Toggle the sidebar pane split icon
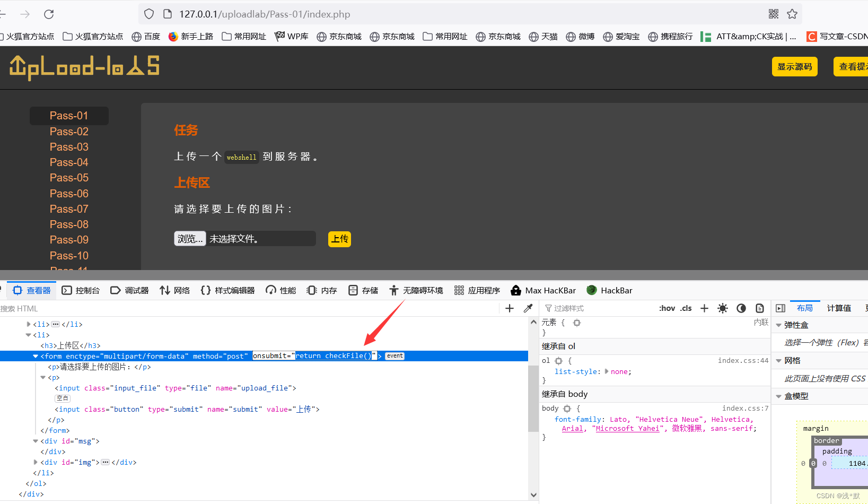The image size is (868, 504). point(781,308)
